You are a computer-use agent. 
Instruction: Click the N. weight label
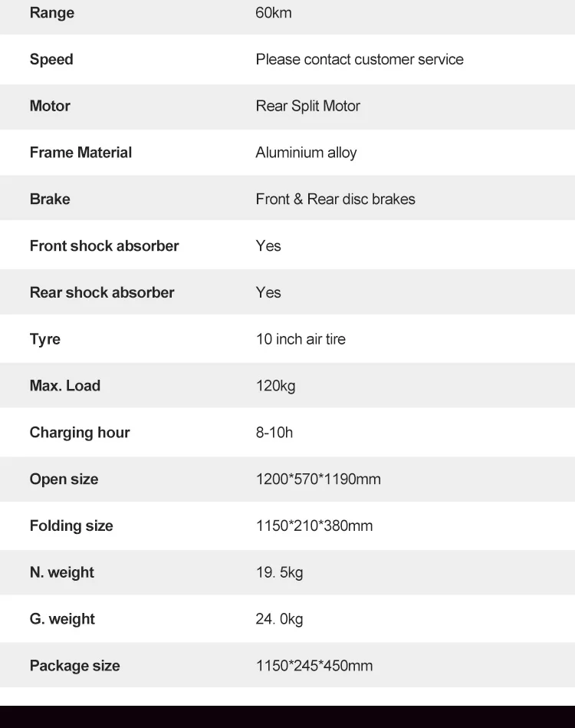point(62,572)
